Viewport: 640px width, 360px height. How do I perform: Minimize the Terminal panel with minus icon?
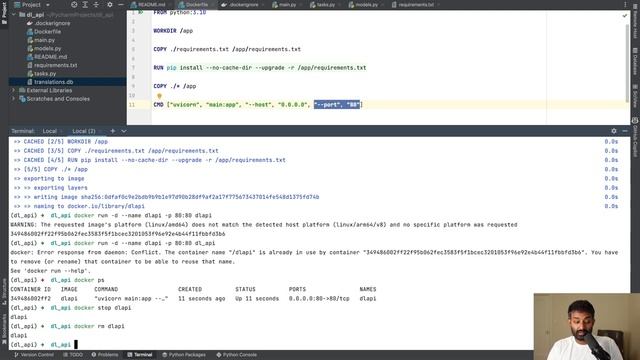pos(625,131)
